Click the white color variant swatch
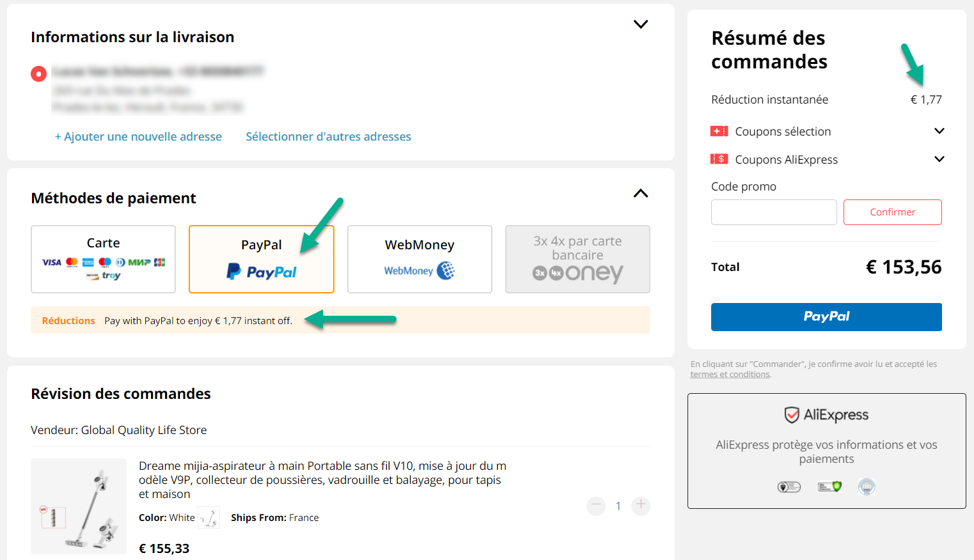 click(209, 518)
